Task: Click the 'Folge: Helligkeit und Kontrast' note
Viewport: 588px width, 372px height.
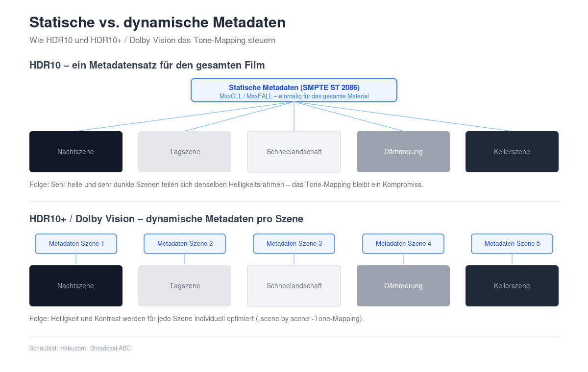Action: pyautogui.click(x=196, y=319)
